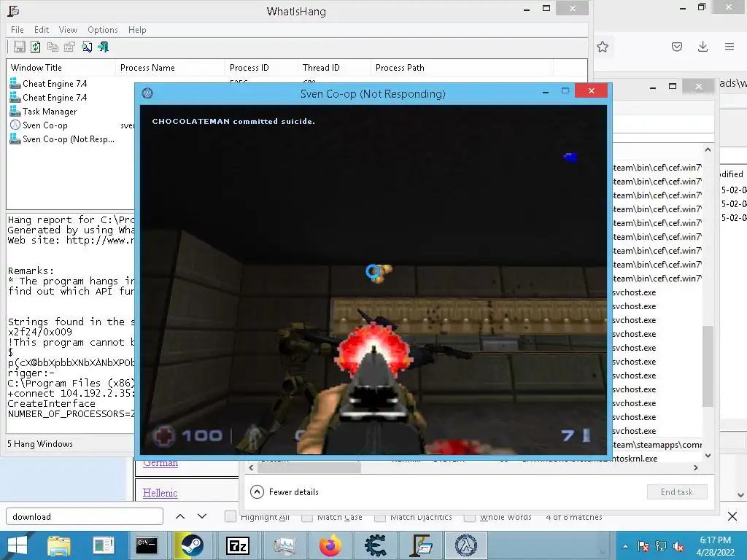Click the Firefox find bar search field
The height and width of the screenshot is (560, 747).
(85, 517)
